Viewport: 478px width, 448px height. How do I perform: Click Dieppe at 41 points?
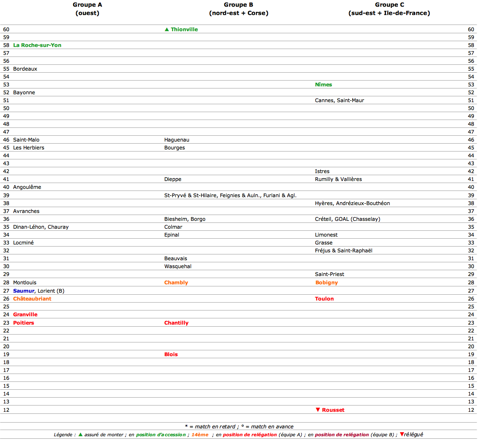click(173, 180)
